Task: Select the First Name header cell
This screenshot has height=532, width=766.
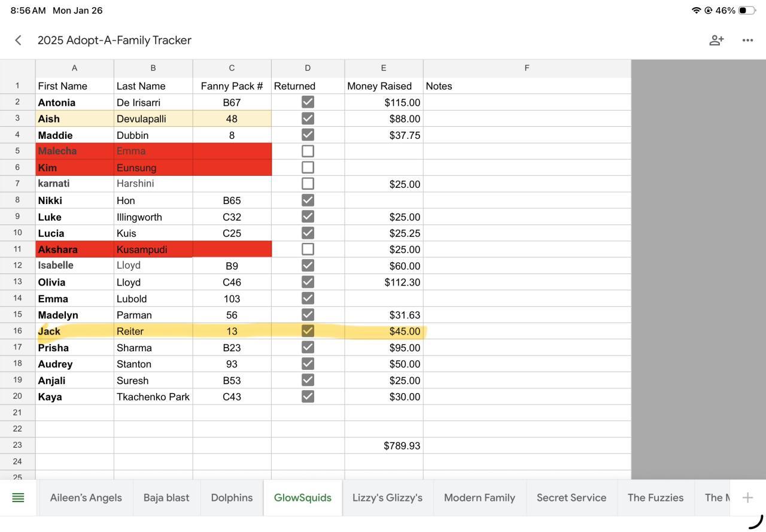Action: 75,86
